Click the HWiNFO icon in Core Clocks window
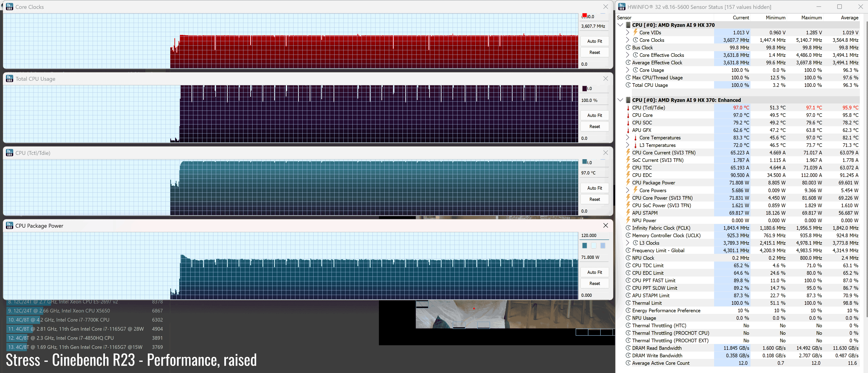868x373 pixels. 9,7
